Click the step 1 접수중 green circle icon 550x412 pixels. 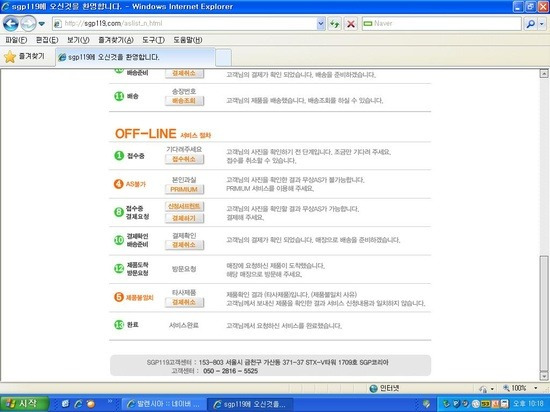119,156
